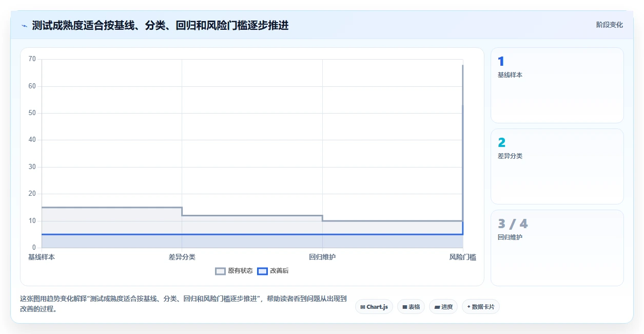The image size is (644, 334).
Task: Click the 数据卡片 chip
Action: [x=481, y=307]
